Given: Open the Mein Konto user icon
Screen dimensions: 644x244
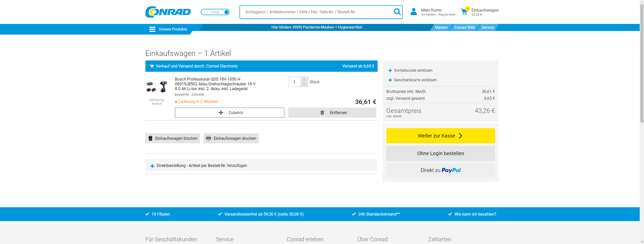Looking at the screenshot, I should point(414,12).
